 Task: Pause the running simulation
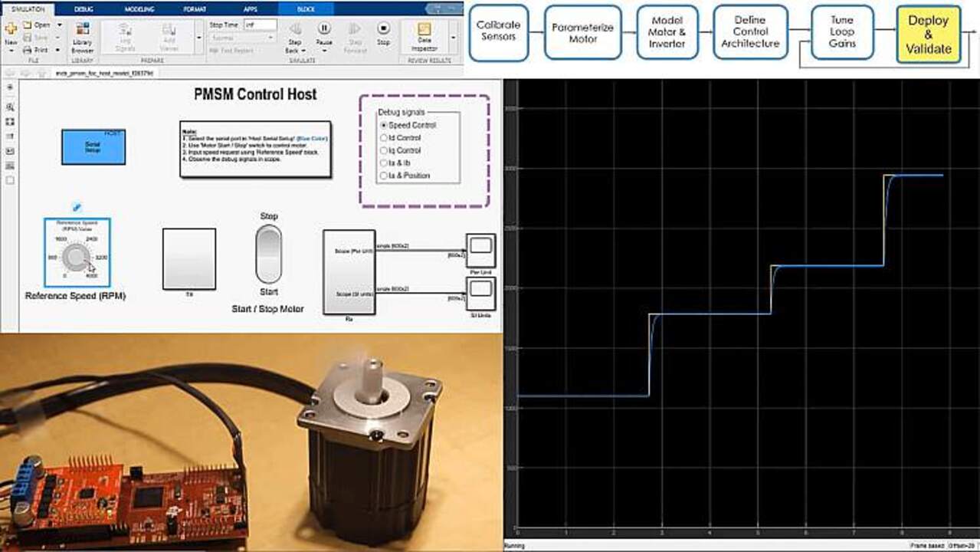coord(324,31)
